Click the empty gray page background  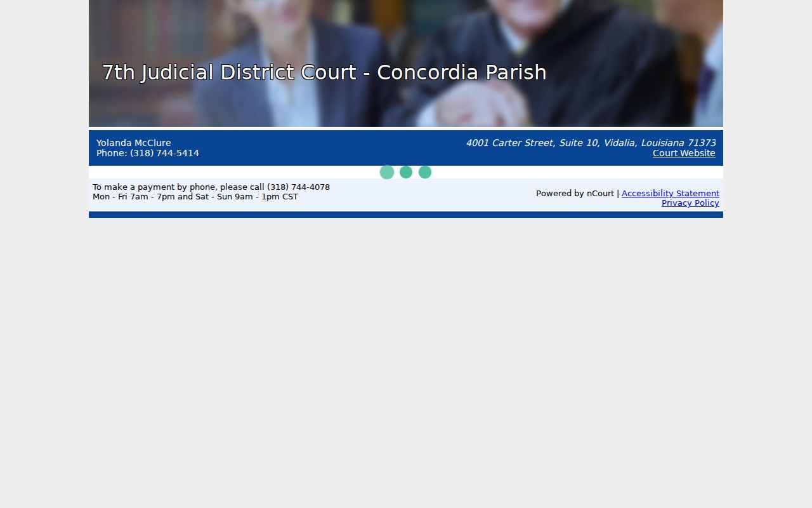[x=406, y=362]
